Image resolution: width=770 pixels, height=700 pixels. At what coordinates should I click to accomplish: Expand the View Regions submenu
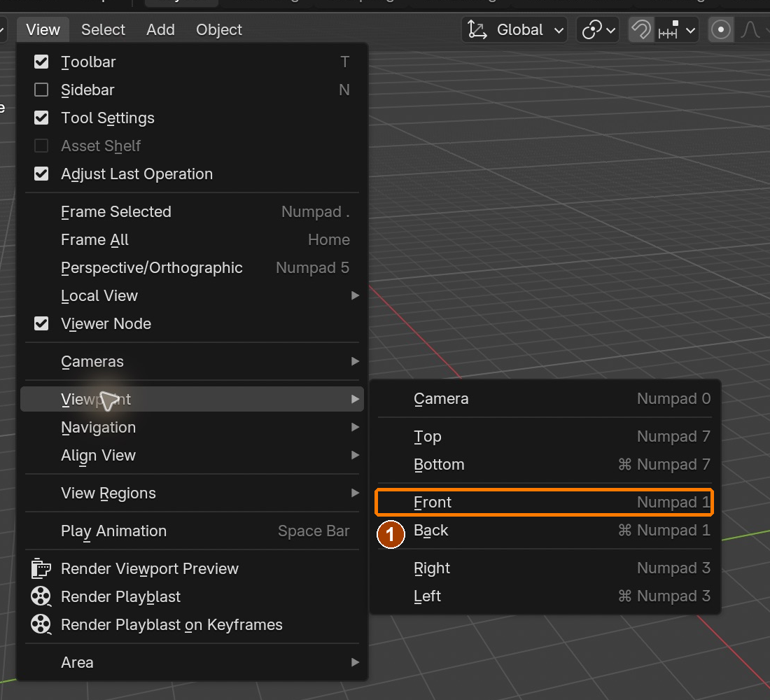(x=192, y=493)
